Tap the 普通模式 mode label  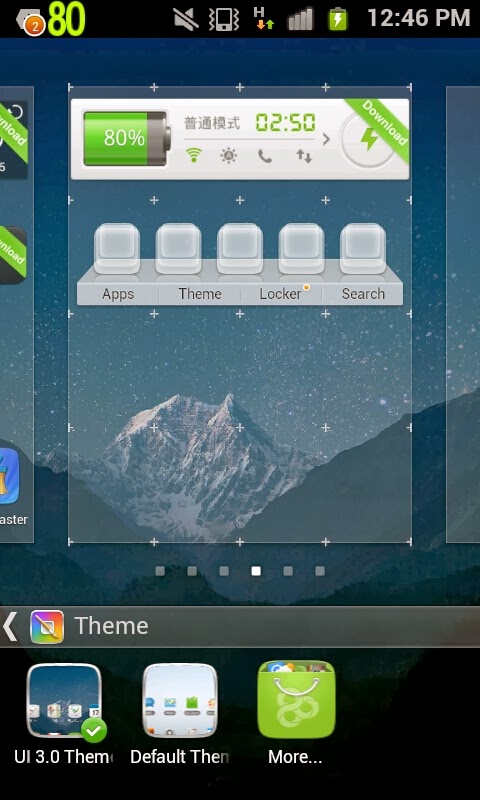pyautogui.click(x=212, y=123)
